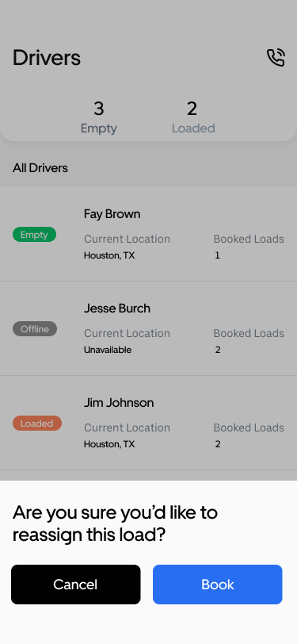This screenshot has width=297, height=644.
Task: Click Jim Johnson's Booked Loads label
Action: [x=249, y=427]
